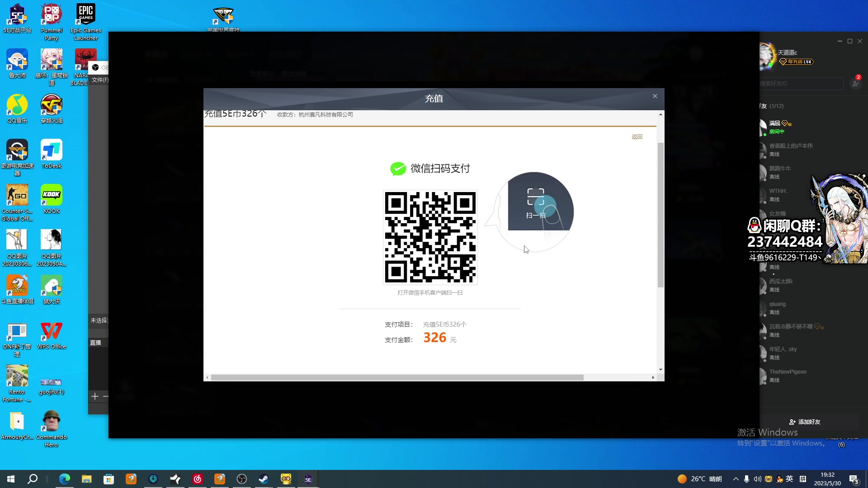Click the 年PLUS LV4 membership badge
868x488 pixels.
point(797,62)
